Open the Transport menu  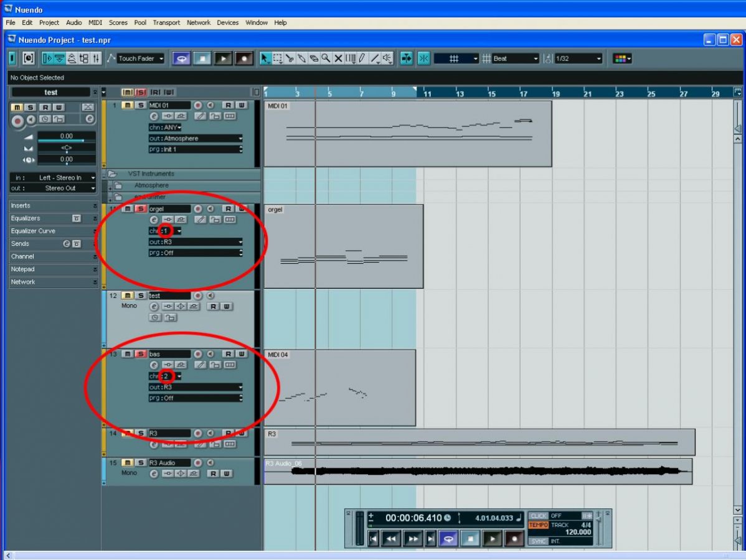click(166, 22)
